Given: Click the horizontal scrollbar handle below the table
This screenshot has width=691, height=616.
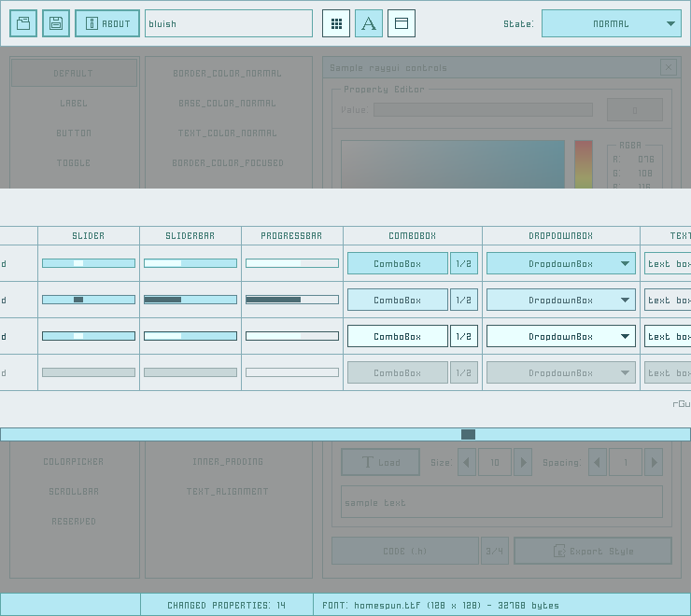Looking at the screenshot, I should [x=468, y=434].
